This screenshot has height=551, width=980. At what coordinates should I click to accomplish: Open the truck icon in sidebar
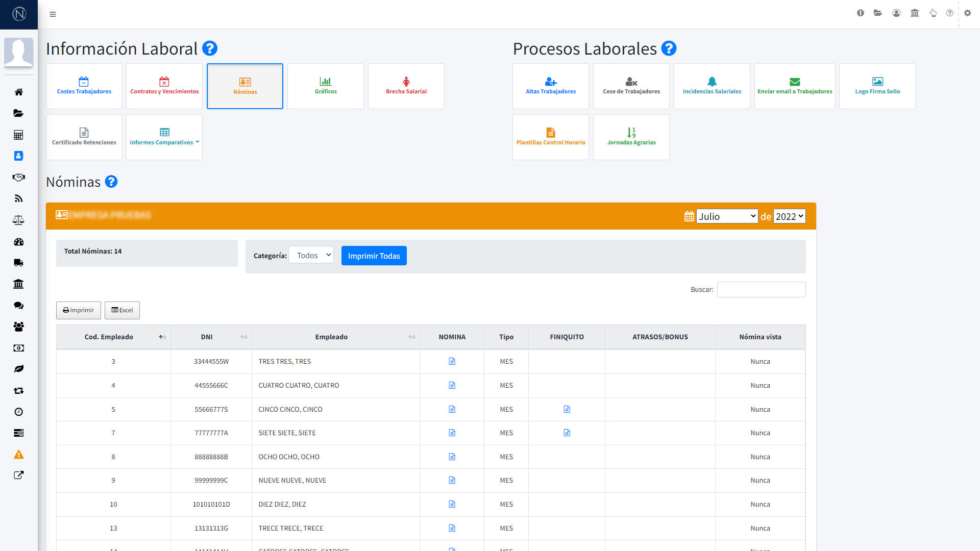pyautogui.click(x=19, y=263)
